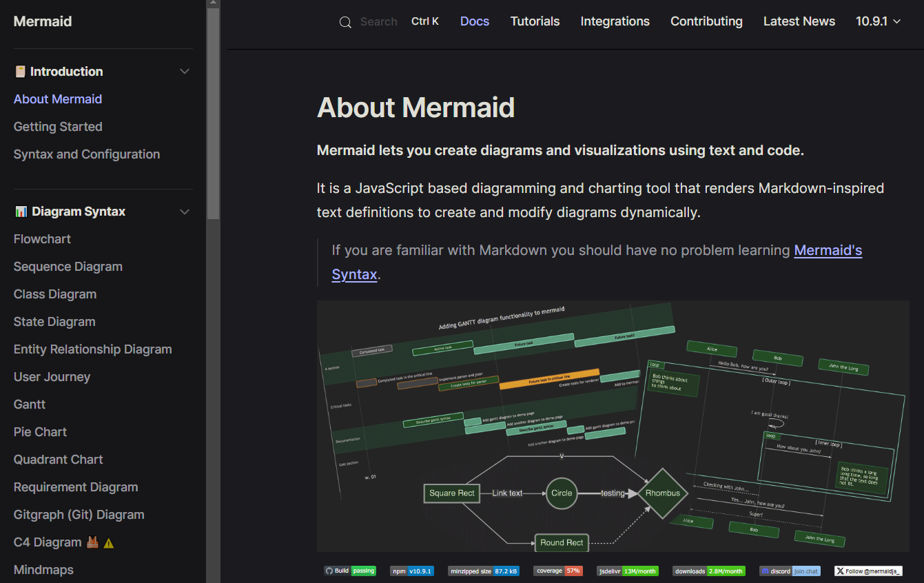Screen dimensions: 924x583
Task: Open the coverage 57% badge
Action: click(559, 571)
